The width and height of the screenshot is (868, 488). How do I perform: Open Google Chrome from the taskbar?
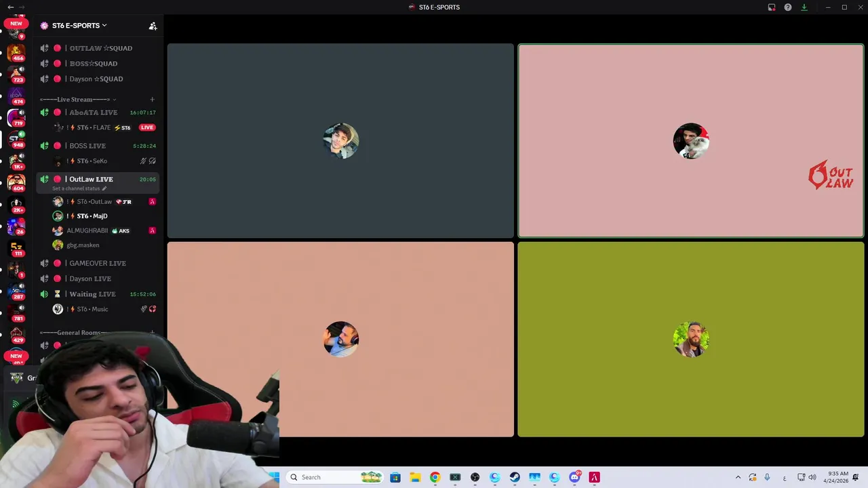[435, 477]
